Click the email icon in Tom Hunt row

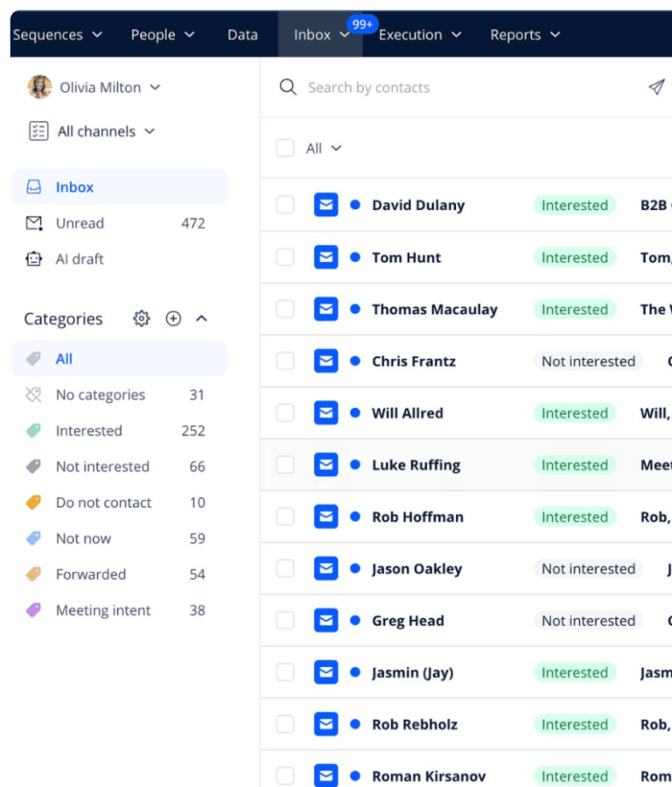coord(326,257)
